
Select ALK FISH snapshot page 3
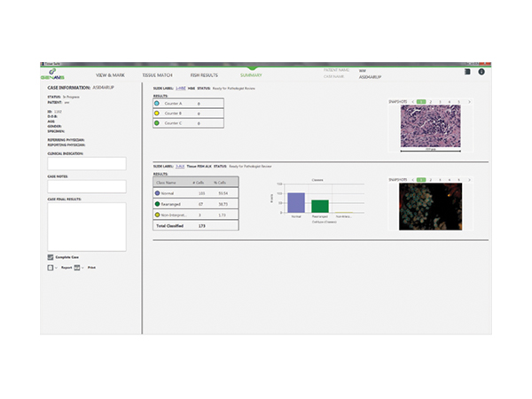440,180
